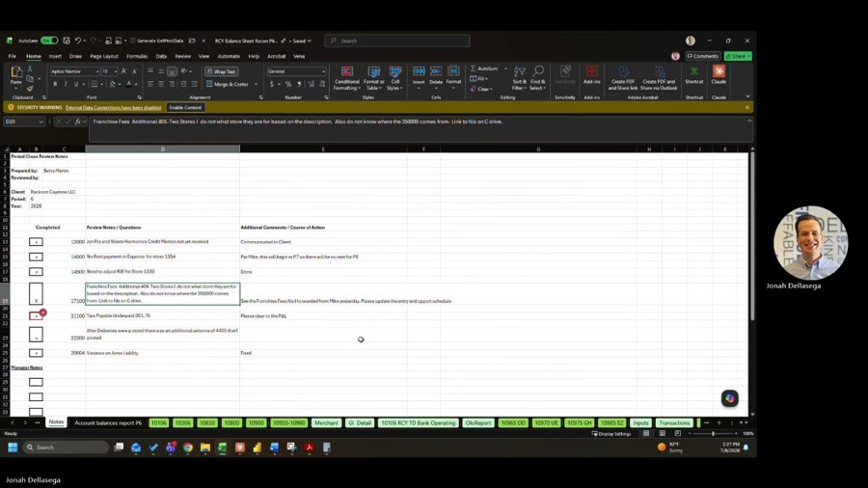
Task: Click the fill color bucket swatch
Action: point(113,84)
